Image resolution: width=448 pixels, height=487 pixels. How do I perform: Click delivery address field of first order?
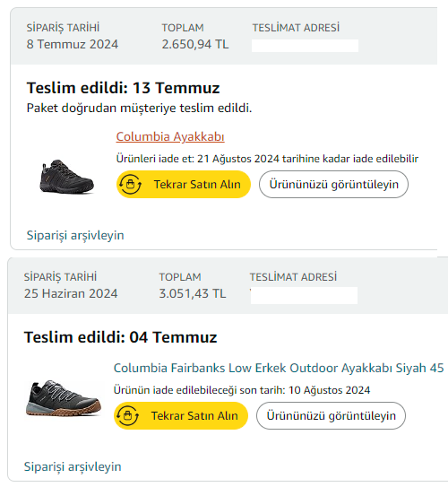point(305,46)
